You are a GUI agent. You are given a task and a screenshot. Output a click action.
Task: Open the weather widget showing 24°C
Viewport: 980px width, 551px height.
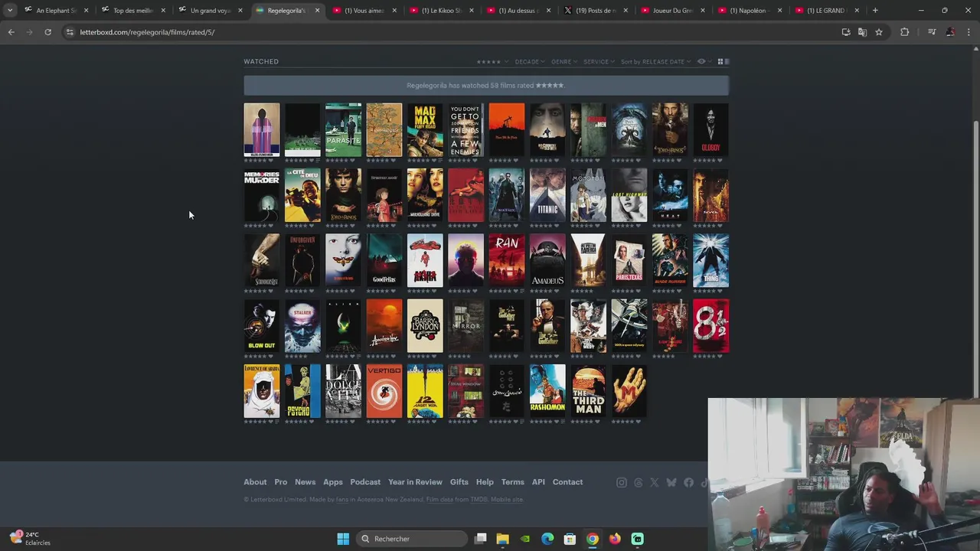tap(31, 539)
